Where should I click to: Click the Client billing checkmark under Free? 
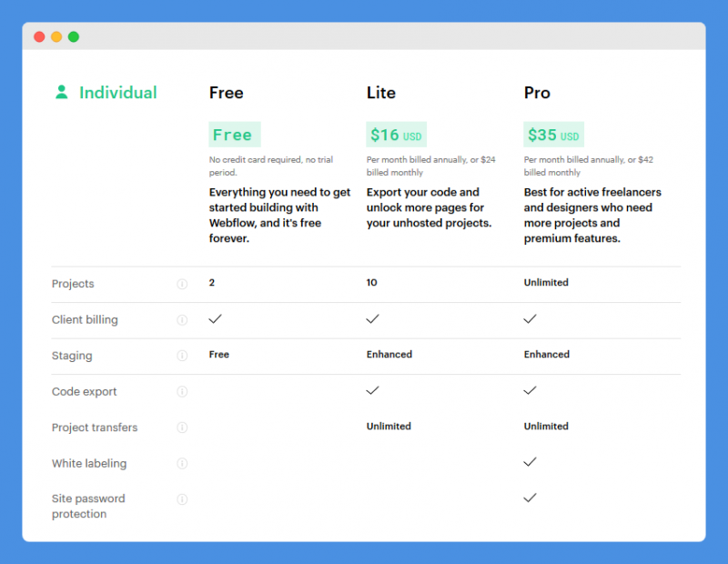(215, 319)
